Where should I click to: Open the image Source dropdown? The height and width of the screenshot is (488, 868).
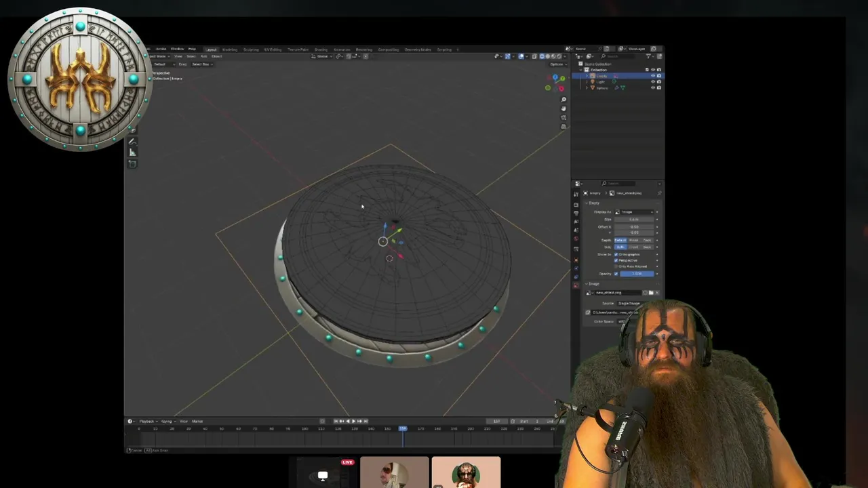coord(630,304)
